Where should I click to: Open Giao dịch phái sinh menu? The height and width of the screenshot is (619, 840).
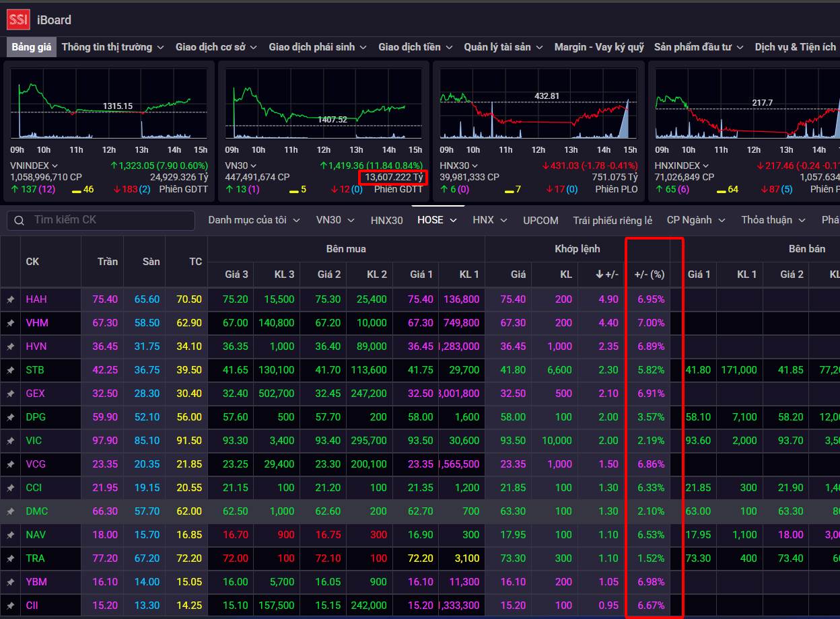click(x=317, y=47)
